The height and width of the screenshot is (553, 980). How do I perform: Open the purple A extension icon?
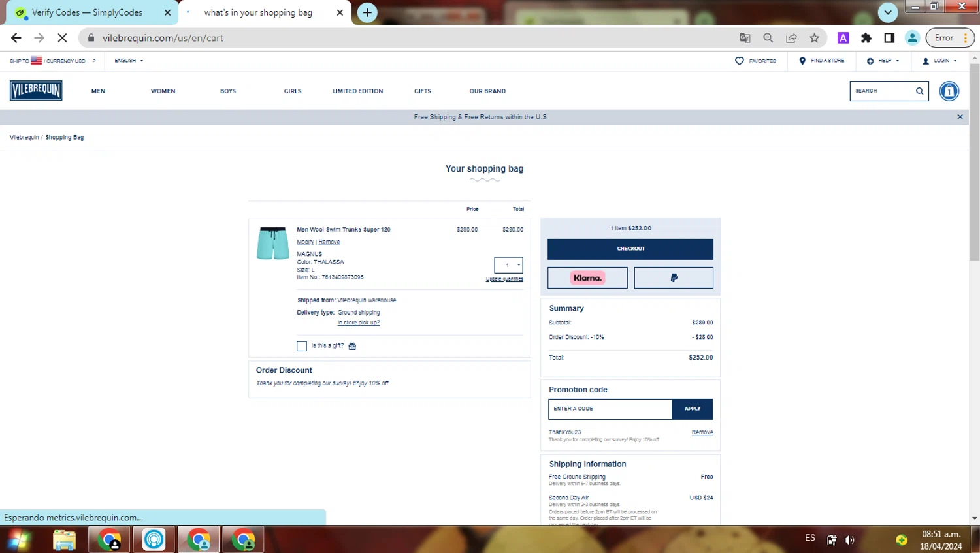point(843,38)
